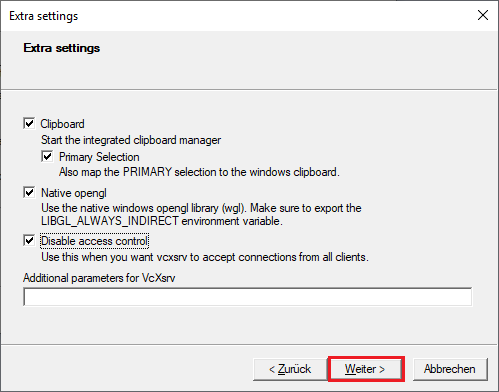
Task: Click the Primary Selection label text
Action: [99, 157]
